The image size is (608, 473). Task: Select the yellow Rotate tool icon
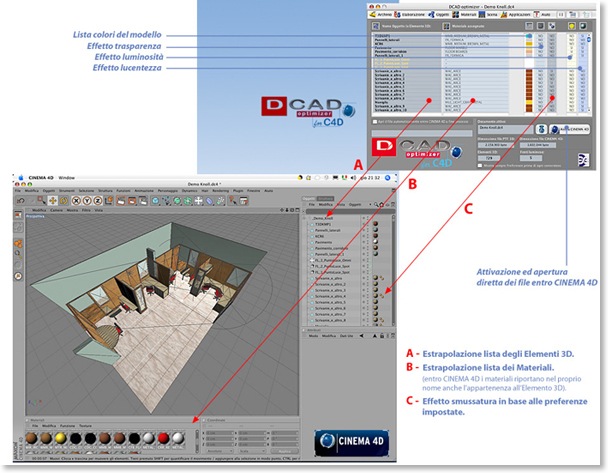[x=64, y=201]
